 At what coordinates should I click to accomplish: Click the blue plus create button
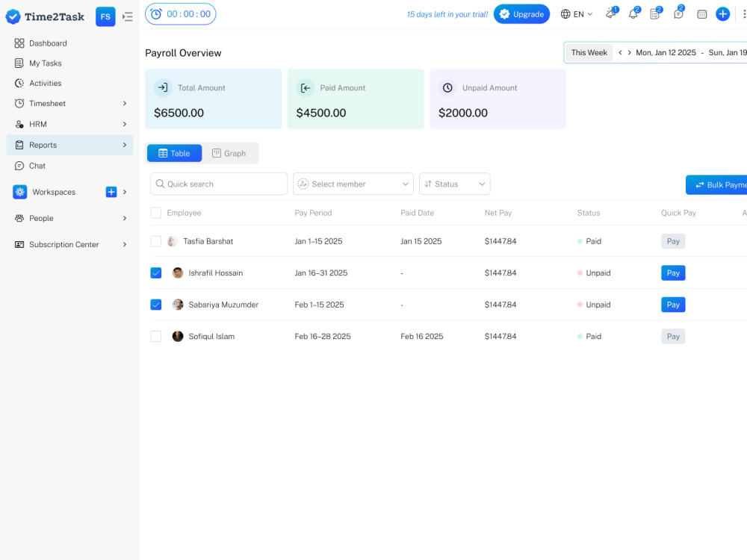[722, 14]
